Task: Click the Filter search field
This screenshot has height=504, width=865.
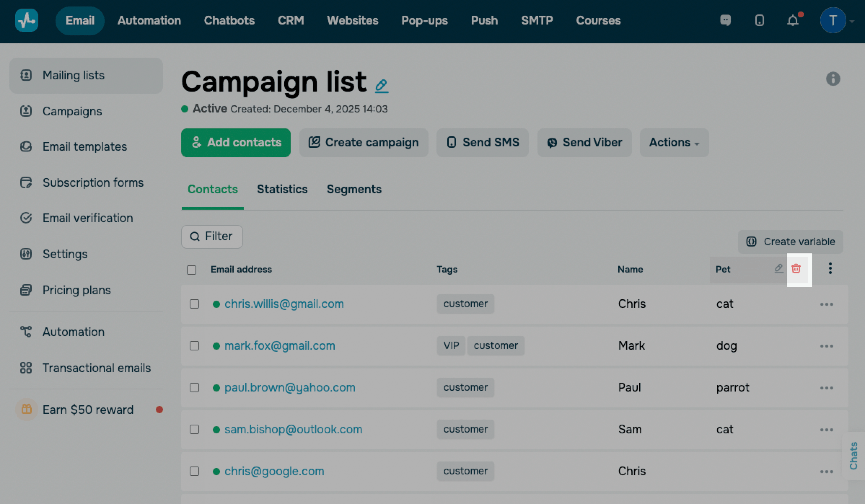Action: coord(212,236)
